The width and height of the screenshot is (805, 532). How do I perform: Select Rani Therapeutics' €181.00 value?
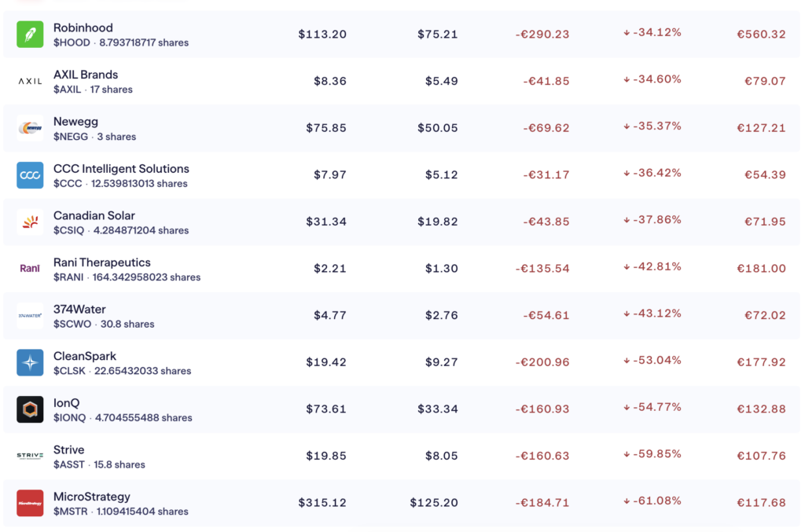click(x=761, y=269)
